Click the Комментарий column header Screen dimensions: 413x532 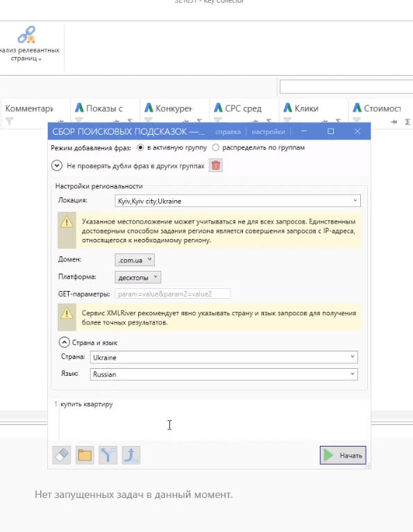point(29,108)
